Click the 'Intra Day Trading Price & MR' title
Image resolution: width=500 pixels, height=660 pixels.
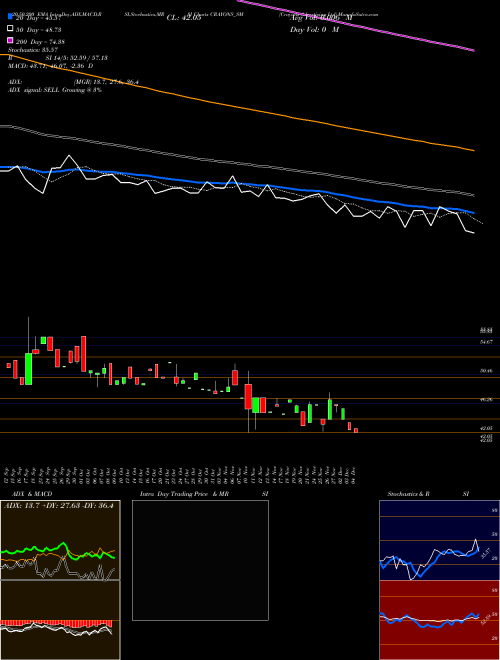(184, 494)
